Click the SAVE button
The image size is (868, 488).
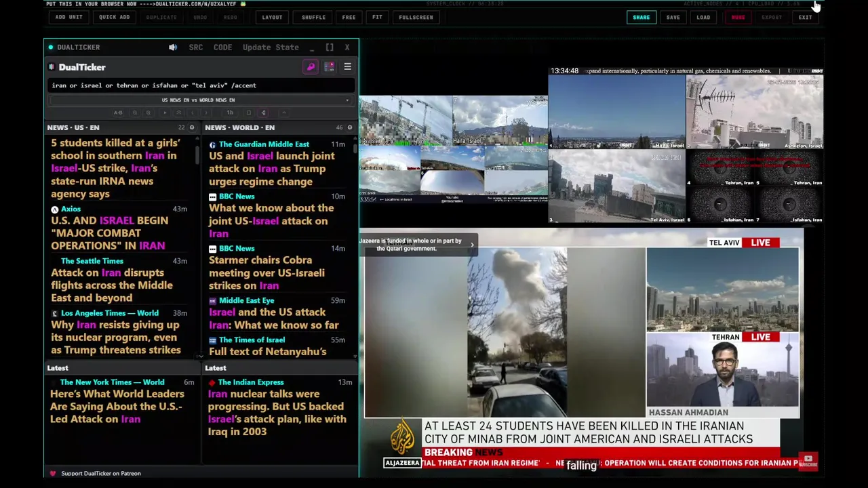click(x=673, y=17)
